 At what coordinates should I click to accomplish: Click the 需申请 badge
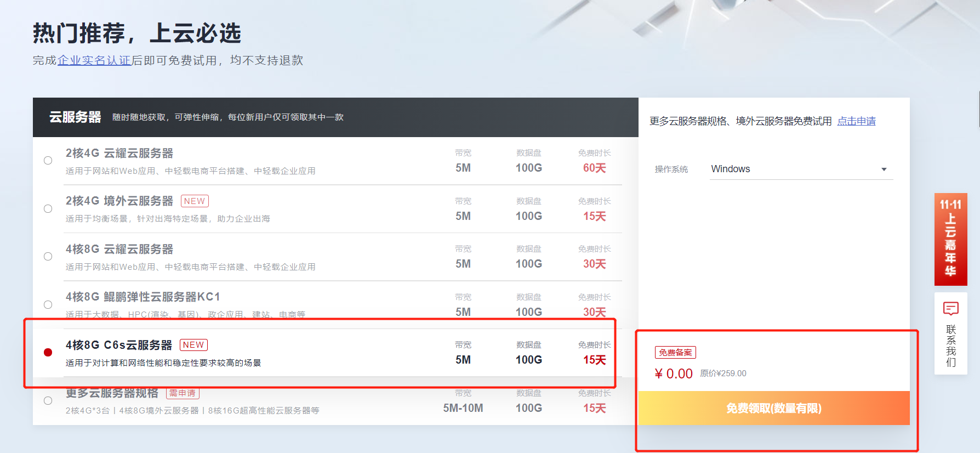tap(183, 393)
